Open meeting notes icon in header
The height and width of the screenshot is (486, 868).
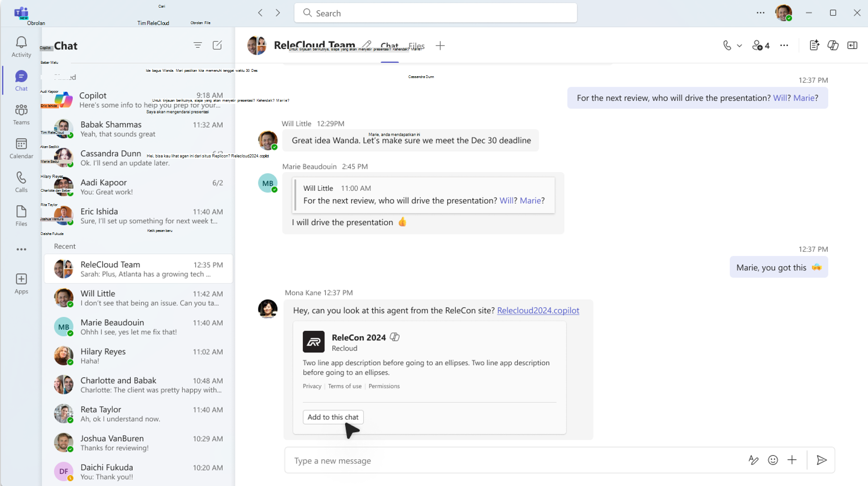(x=814, y=45)
